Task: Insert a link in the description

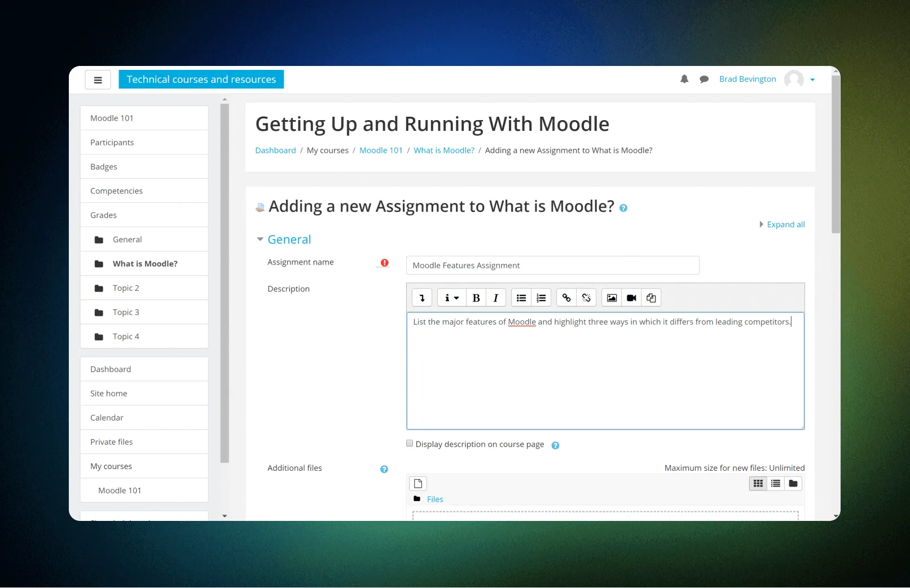Action: click(x=566, y=298)
